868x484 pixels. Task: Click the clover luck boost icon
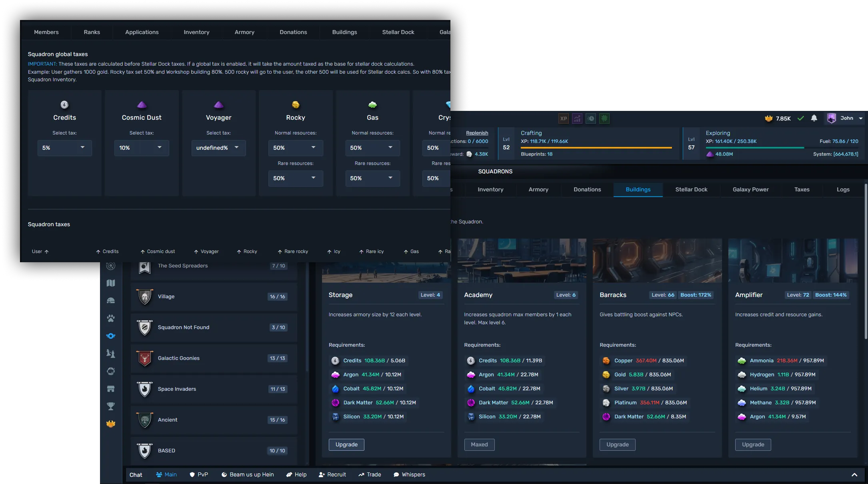604,118
